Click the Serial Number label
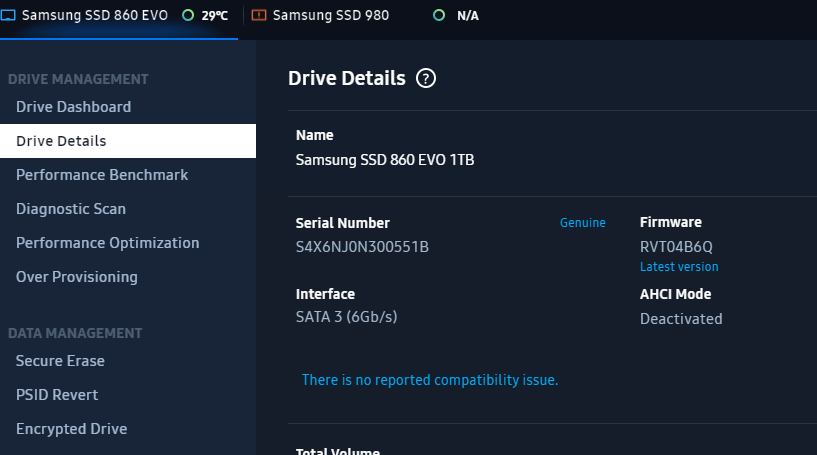This screenshot has height=455, width=817. pyautogui.click(x=342, y=223)
